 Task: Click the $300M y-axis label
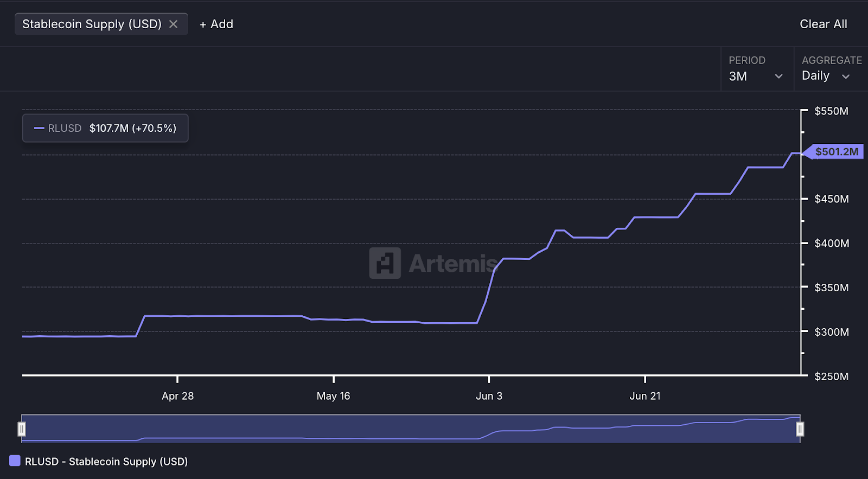pos(831,332)
